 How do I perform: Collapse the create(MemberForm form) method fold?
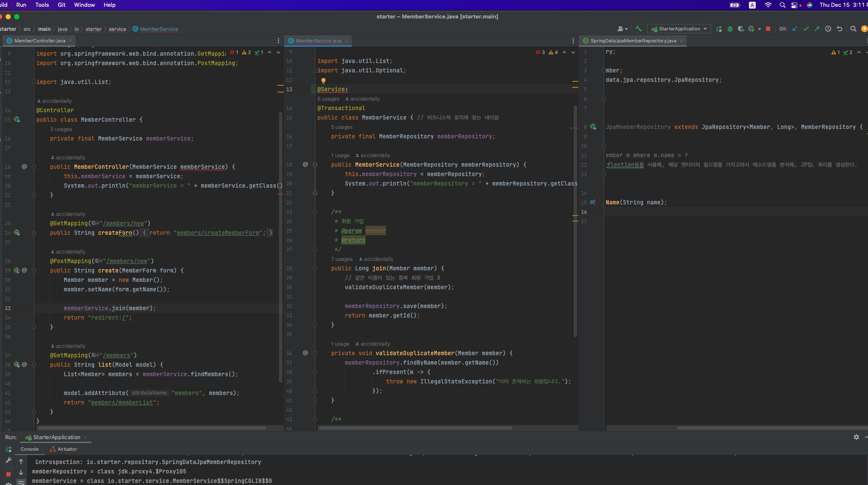point(34,270)
